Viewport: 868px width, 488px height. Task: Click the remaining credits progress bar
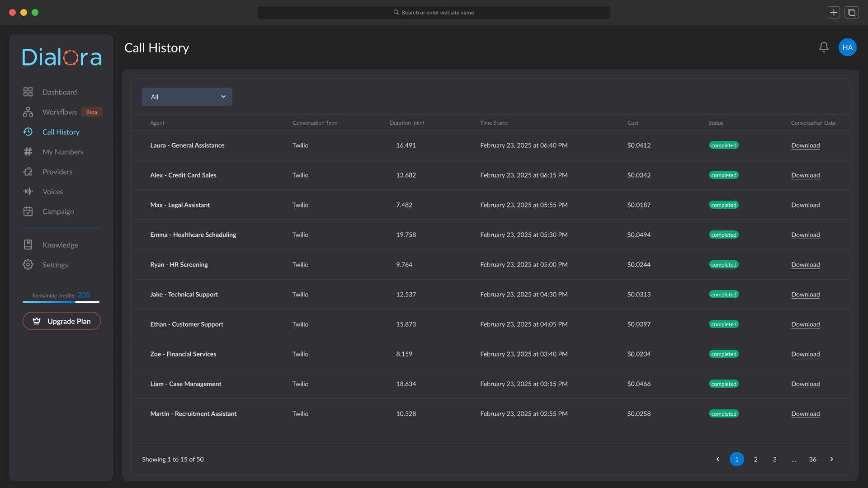(61, 302)
